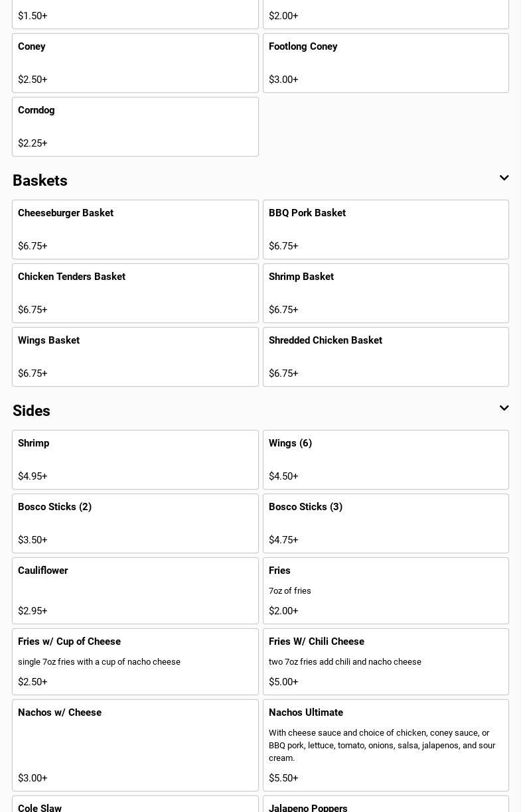Choose Fries w/ Cup of Cheese
Image resolution: width=521 pixels, height=812 pixels.
(x=135, y=661)
